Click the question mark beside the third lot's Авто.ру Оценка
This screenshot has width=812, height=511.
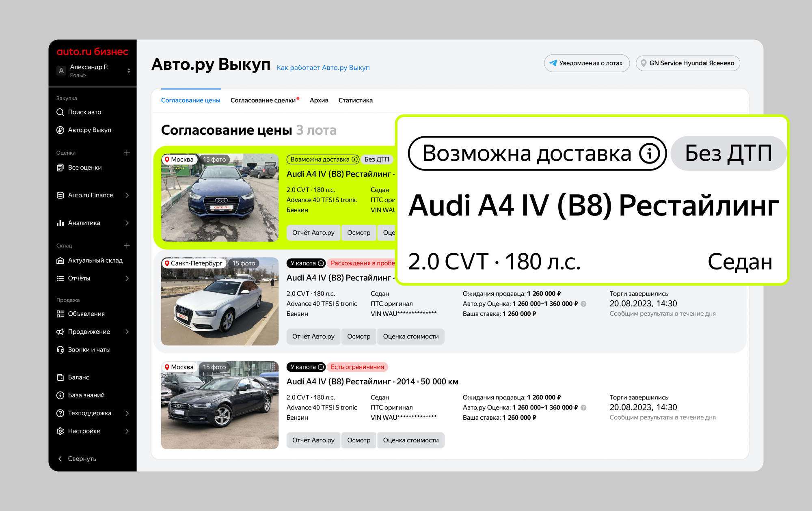(x=583, y=408)
